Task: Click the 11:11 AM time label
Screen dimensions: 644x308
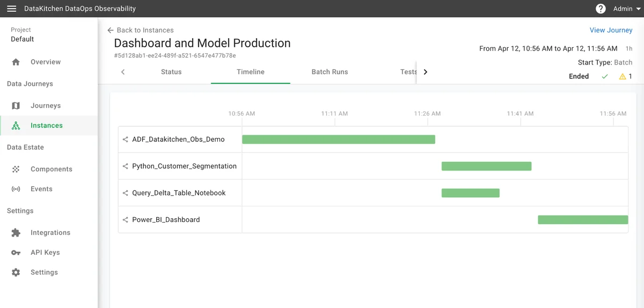Action: 334,113
